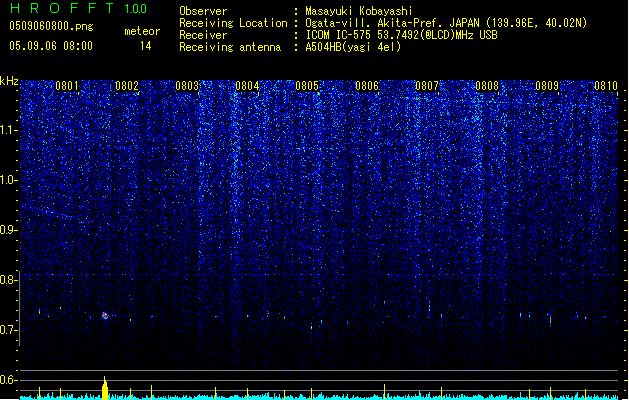Click the 0805 time marker
This screenshot has height=400, width=629.
point(307,86)
